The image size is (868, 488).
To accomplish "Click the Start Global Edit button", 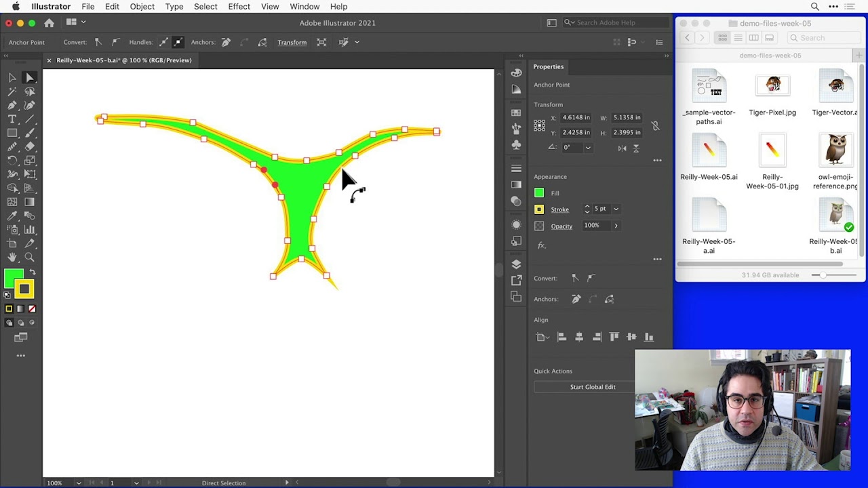I will coord(593,387).
